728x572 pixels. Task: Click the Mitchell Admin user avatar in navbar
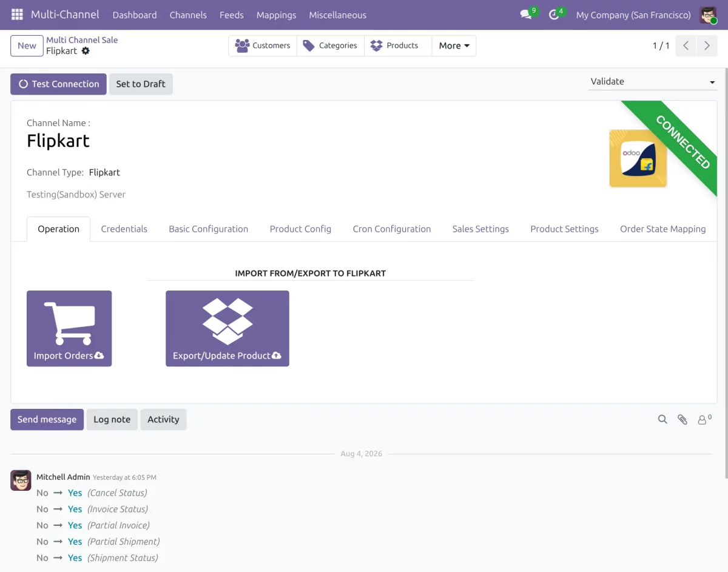pyautogui.click(x=708, y=15)
